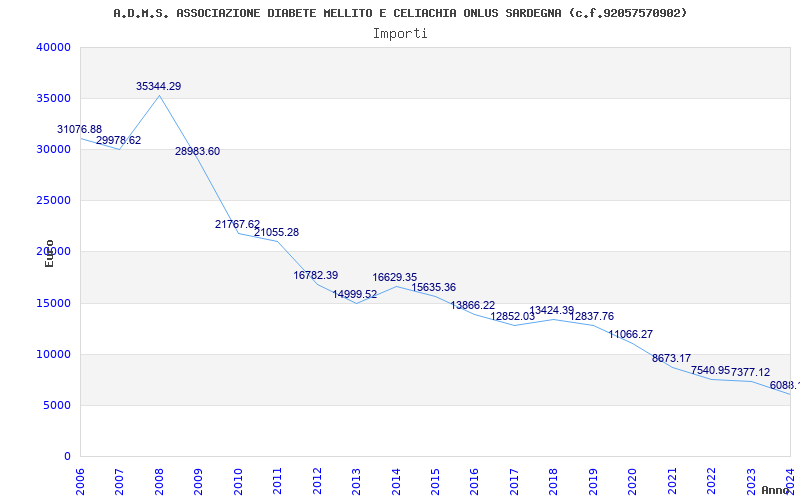The image size is (800, 500).
Task: Click the Y-axis tick 5000
Action: pyautogui.click(x=57, y=406)
